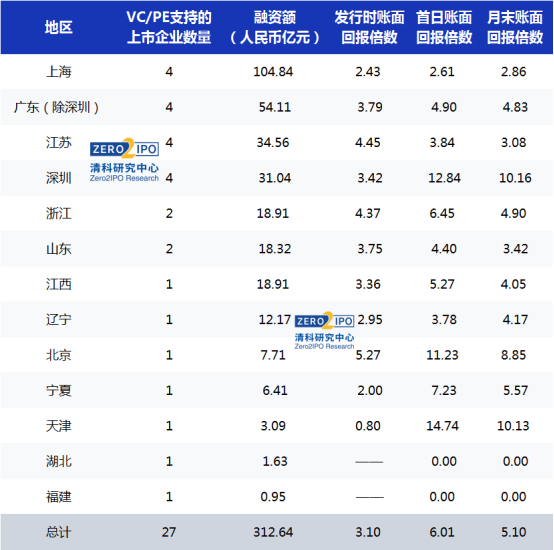Click 浙江 issuance return 4.37
This screenshot has height=550, width=554.
click(x=368, y=213)
